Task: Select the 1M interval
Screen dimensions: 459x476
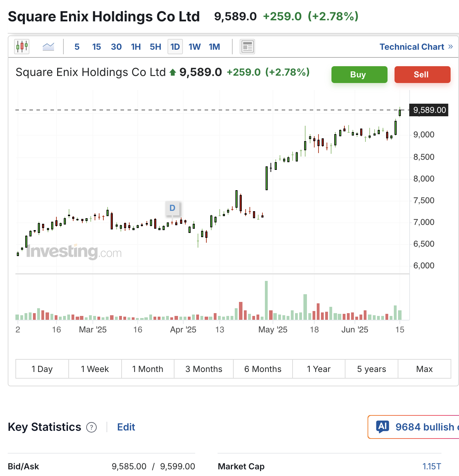Action: coord(214,47)
